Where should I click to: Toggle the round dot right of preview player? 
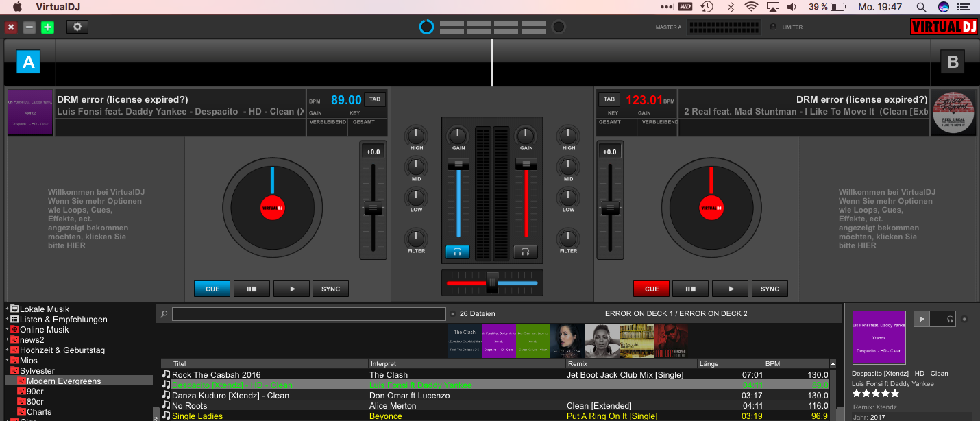(964, 319)
